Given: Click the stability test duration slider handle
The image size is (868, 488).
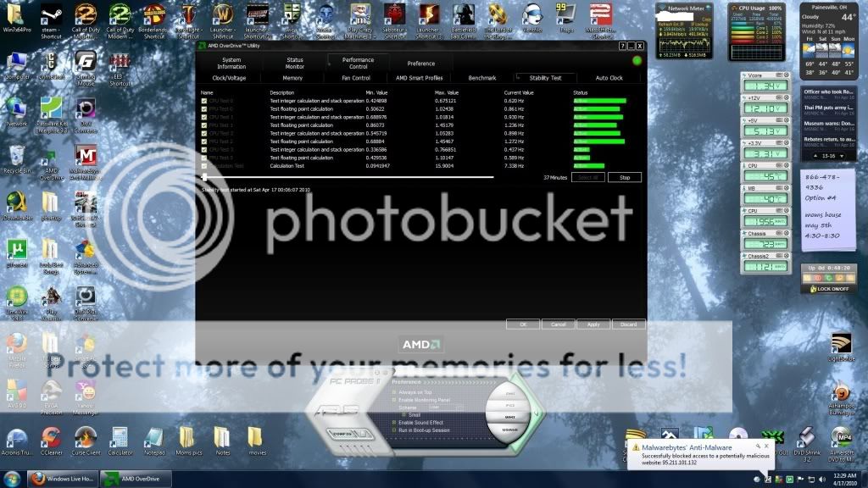Looking at the screenshot, I should tap(205, 177).
